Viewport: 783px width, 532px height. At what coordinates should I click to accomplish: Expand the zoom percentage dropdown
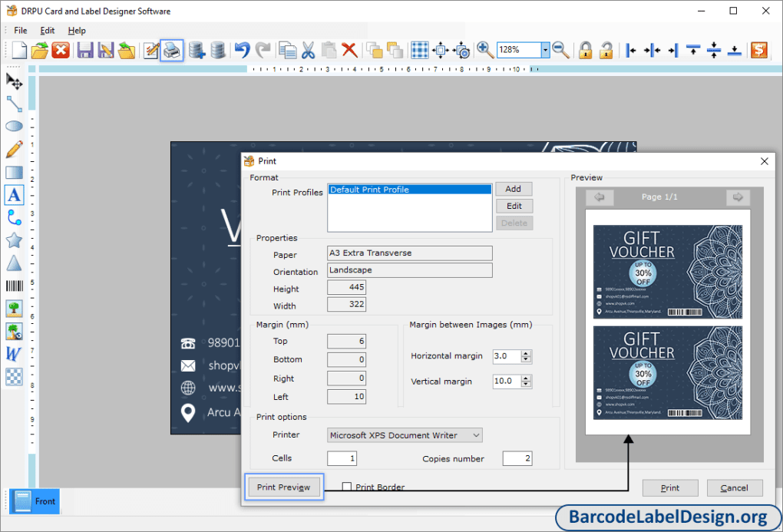(545, 50)
